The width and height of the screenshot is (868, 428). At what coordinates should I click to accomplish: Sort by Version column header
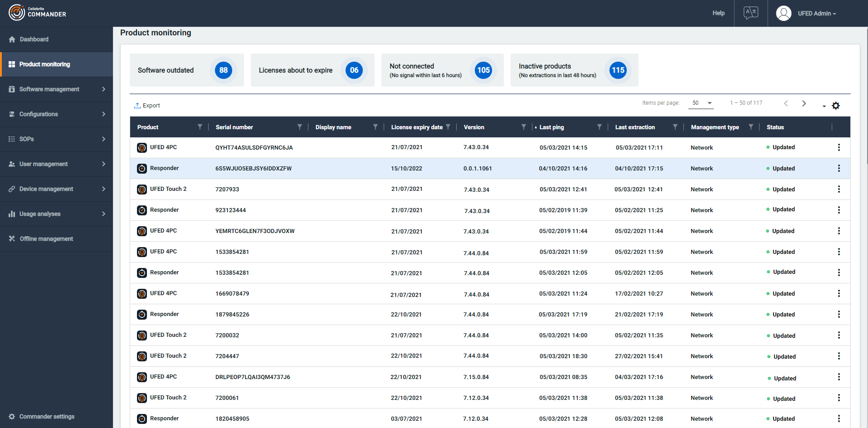[x=474, y=127]
